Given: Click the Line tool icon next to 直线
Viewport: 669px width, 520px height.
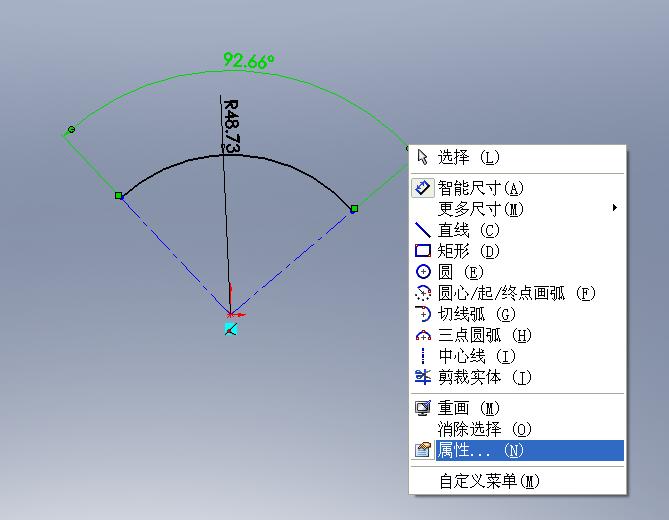Looking at the screenshot, I should pyautogui.click(x=423, y=230).
